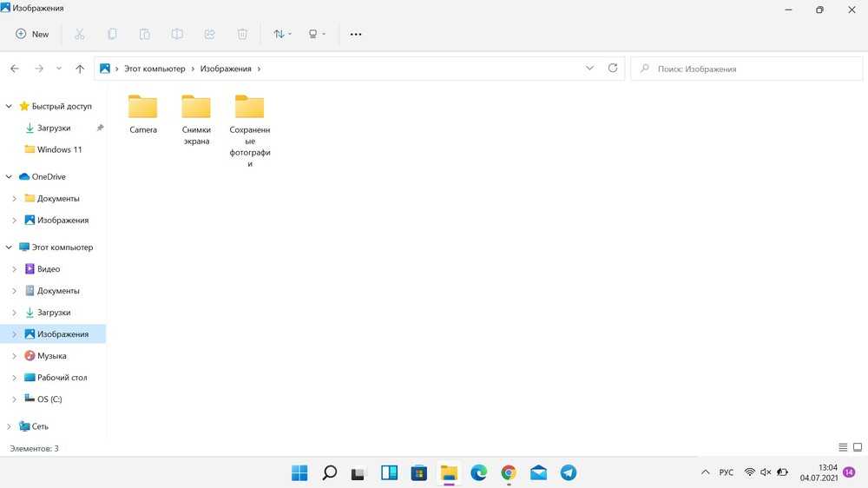Collapse the Быстрый доступ section
This screenshot has width=868, height=488.
[10, 106]
